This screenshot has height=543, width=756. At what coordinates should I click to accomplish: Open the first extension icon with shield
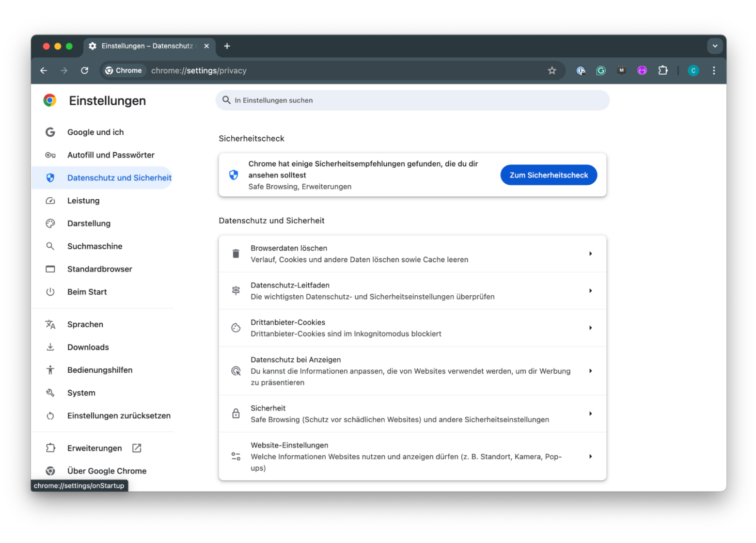[x=581, y=71]
